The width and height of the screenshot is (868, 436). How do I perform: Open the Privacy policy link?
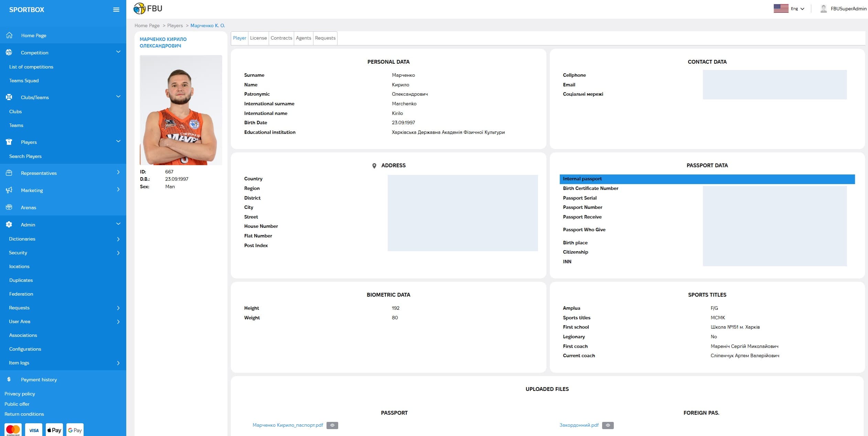20,394
